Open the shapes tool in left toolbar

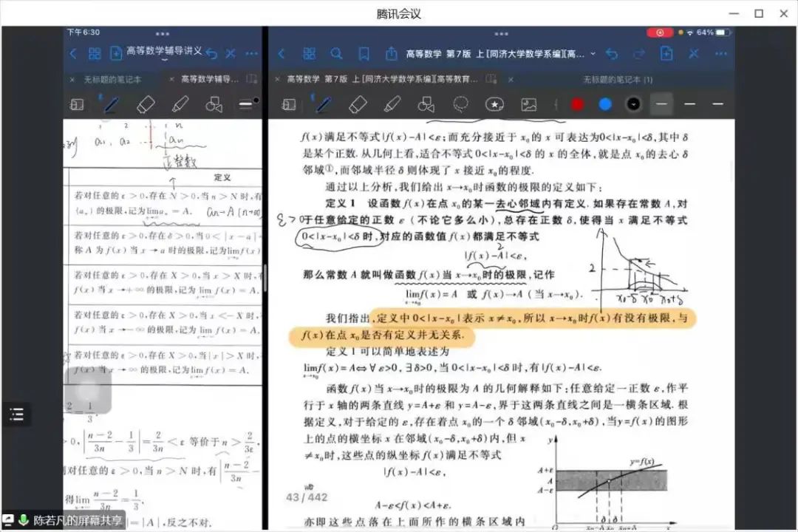[214, 104]
